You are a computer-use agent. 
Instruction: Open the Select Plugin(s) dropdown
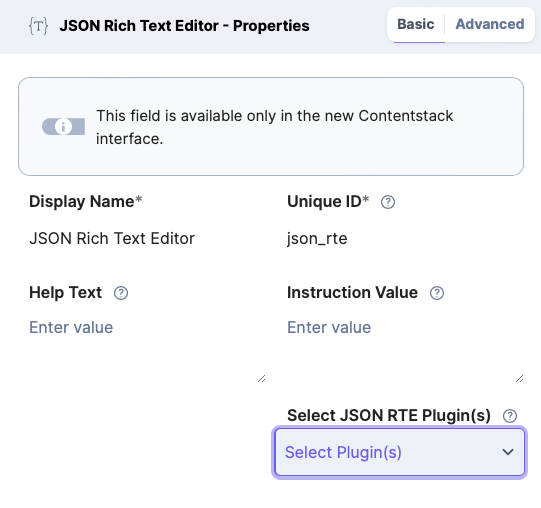400,452
